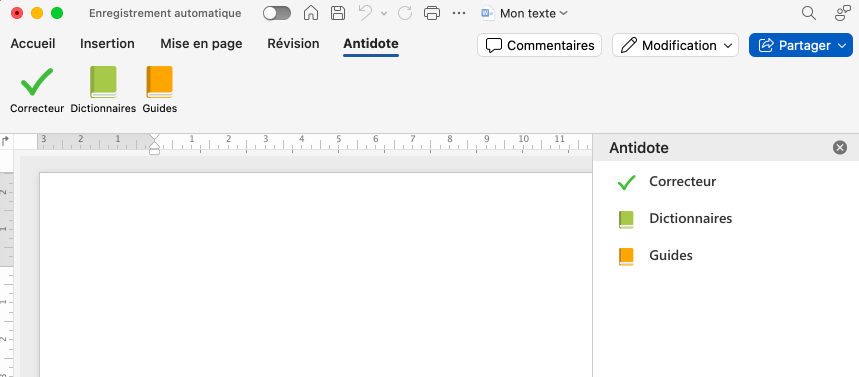Launch Correcteur from the Antidote side panel

[667, 181]
